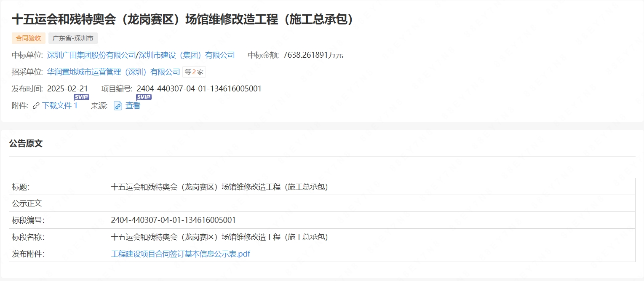The image size is (644, 281).
Task: Select the project number in the header area
Action: (x=199, y=89)
